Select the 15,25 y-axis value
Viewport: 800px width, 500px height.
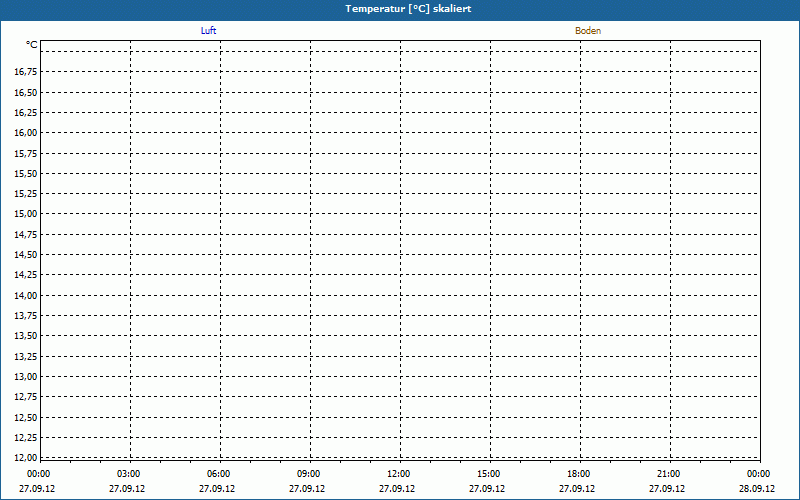26,194
